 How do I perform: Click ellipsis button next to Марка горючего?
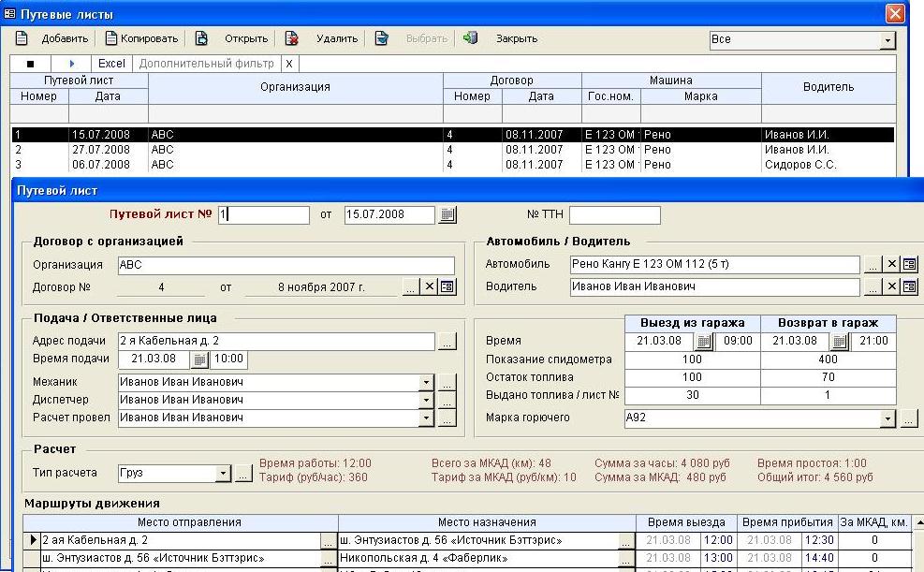(909, 418)
